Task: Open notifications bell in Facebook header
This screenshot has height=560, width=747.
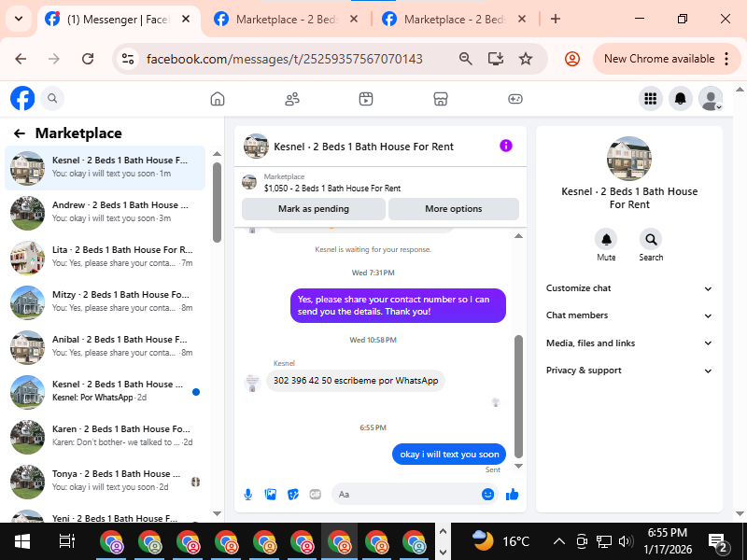Action: tap(681, 99)
